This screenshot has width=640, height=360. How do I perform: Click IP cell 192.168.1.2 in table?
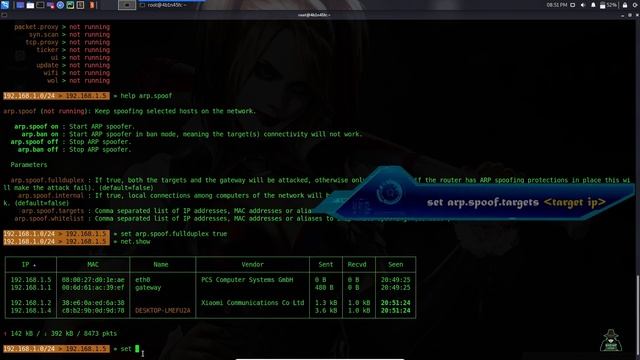31,303
